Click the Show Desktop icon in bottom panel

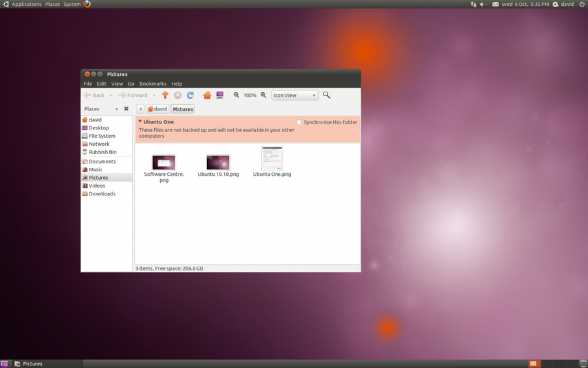[4, 363]
